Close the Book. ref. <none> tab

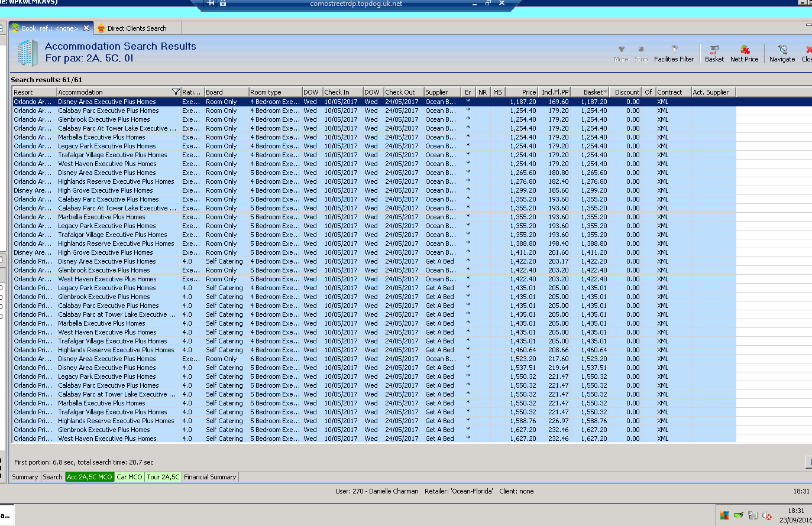pyautogui.click(x=86, y=28)
